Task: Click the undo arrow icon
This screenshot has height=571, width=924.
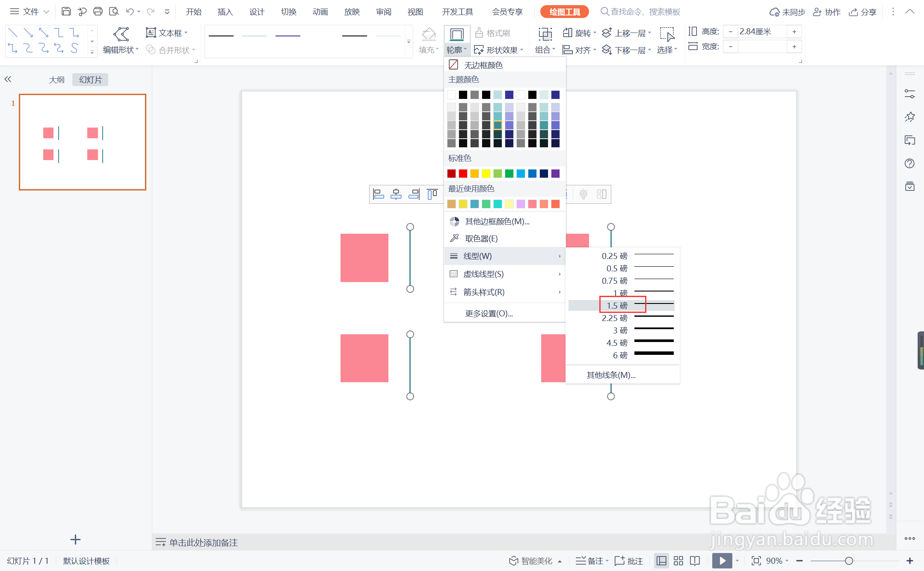Action: [130, 12]
